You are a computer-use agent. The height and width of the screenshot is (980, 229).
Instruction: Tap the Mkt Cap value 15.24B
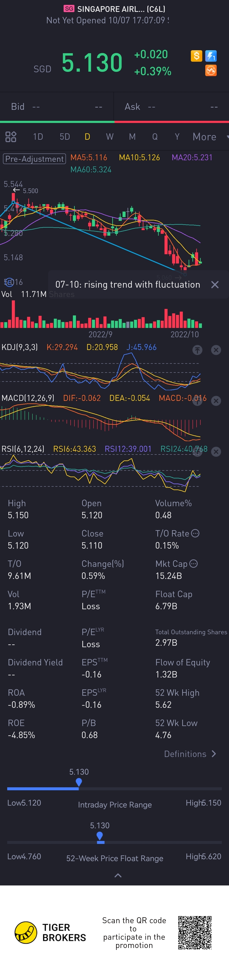pyautogui.click(x=169, y=576)
